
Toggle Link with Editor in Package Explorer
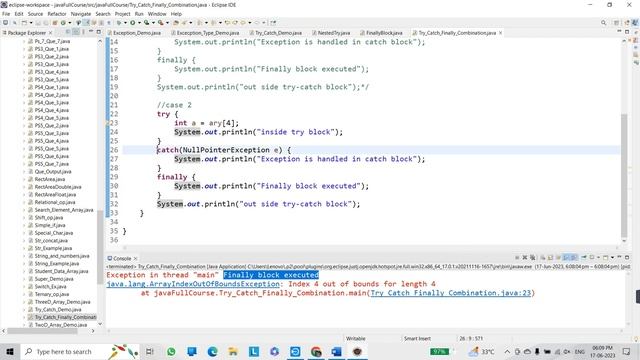(76, 32)
